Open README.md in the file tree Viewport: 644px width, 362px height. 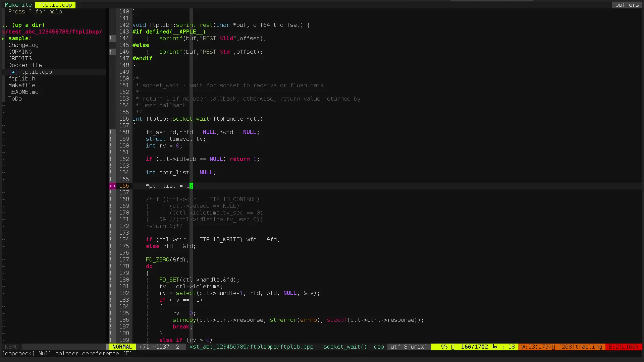(x=23, y=92)
